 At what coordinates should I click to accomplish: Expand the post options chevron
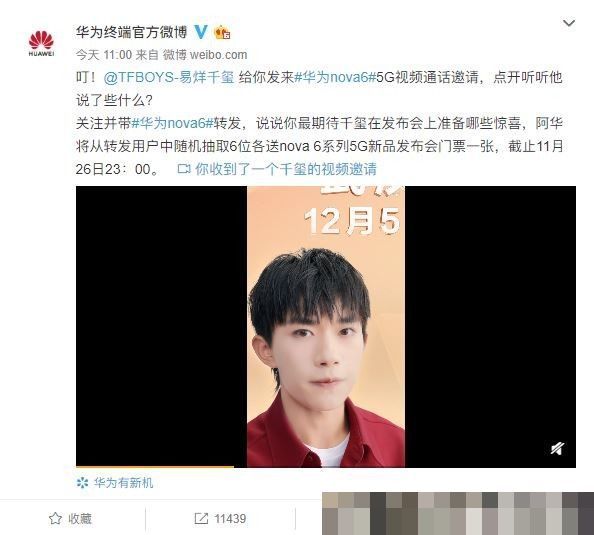(x=569, y=23)
